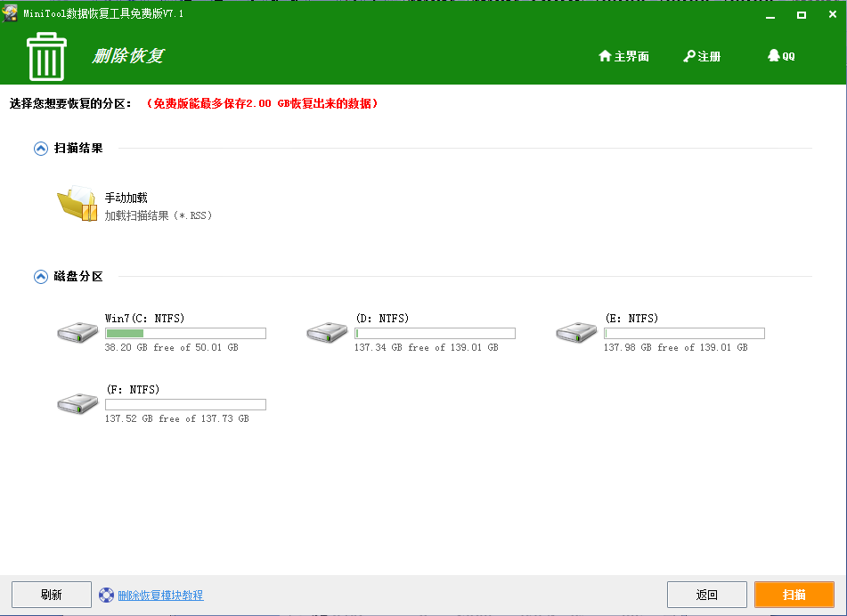The height and width of the screenshot is (616, 847).
Task: Click the MiniTool app icon in title bar
Action: [10, 13]
